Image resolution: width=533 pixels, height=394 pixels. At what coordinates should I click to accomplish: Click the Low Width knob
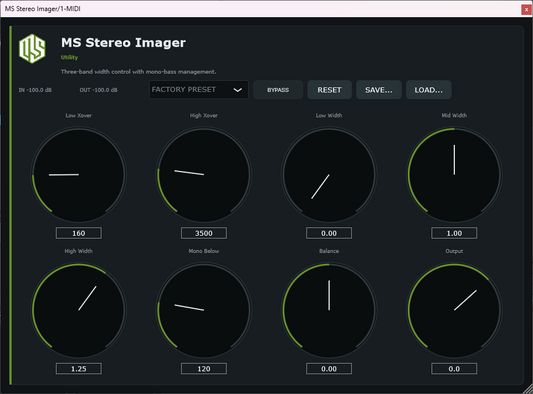tap(329, 175)
